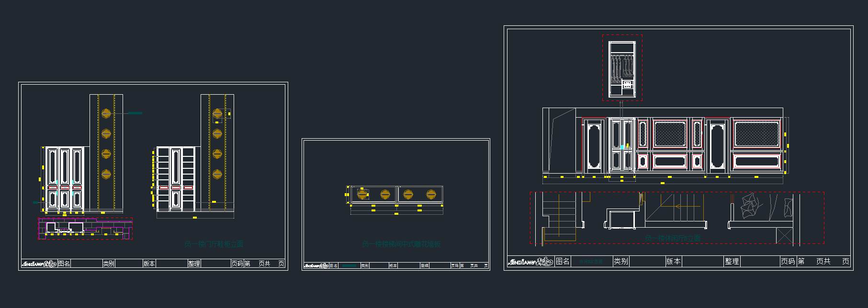Click the top carved medallion in the left sheet's first column
Screen dimensions: 868x308
pyautogui.click(x=106, y=113)
